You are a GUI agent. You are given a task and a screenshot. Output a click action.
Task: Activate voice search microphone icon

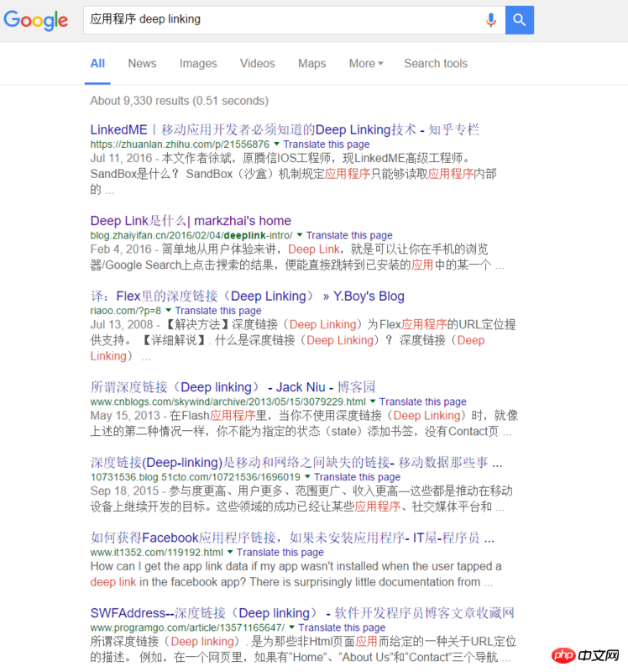point(491,19)
